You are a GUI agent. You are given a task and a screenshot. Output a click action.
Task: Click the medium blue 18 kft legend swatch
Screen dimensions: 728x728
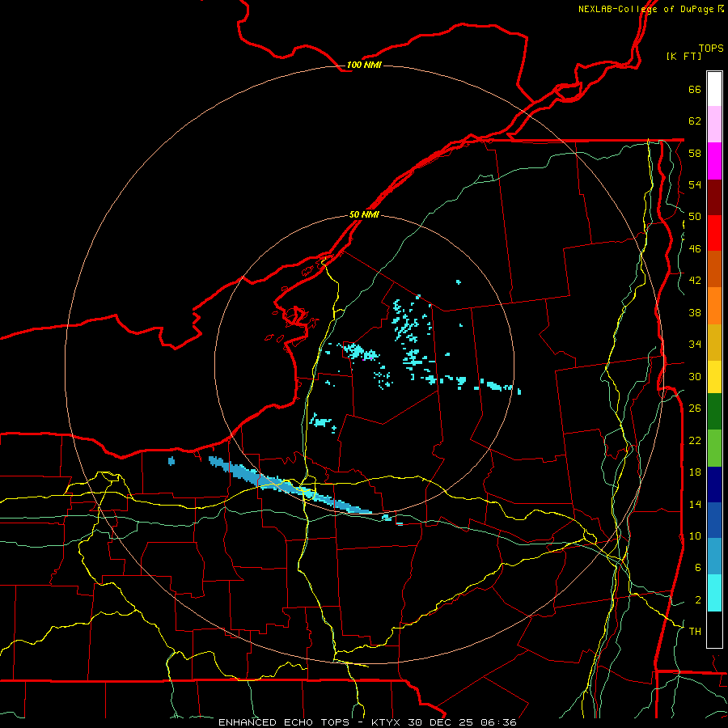click(x=714, y=520)
